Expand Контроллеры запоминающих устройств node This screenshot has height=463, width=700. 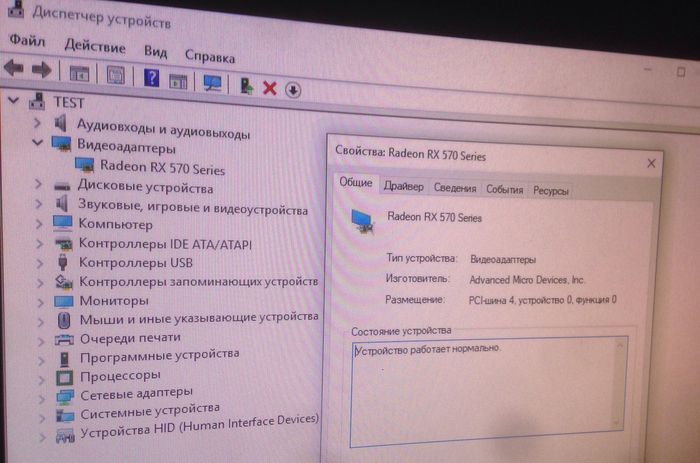40,283
